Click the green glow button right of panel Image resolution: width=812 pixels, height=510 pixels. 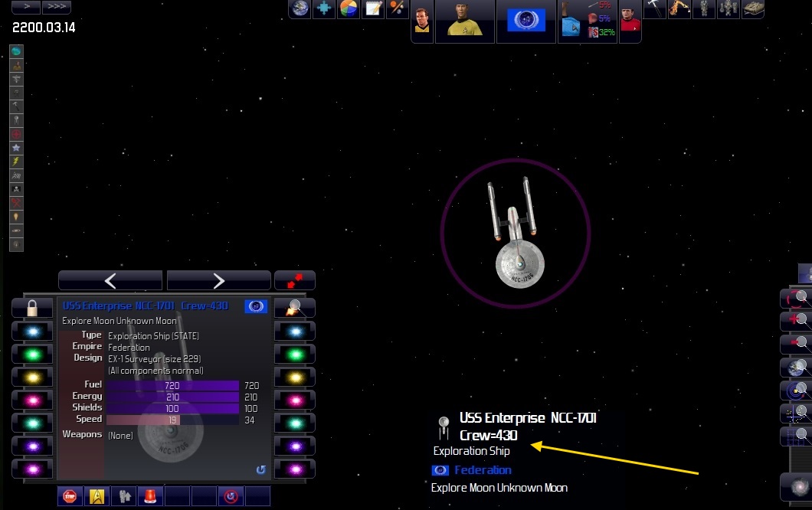(295, 355)
